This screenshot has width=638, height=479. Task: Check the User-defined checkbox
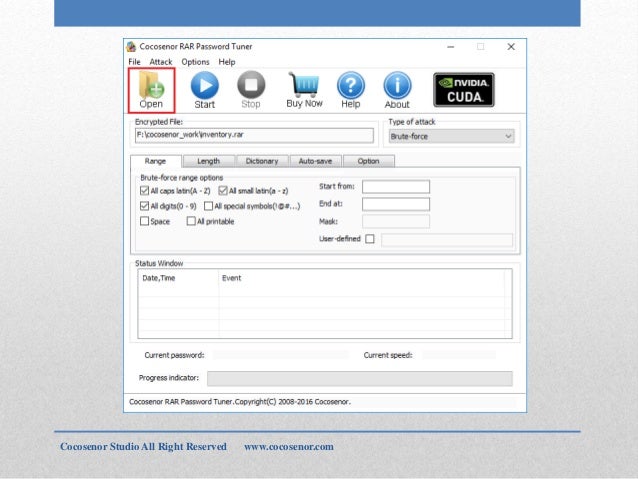[370, 239]
